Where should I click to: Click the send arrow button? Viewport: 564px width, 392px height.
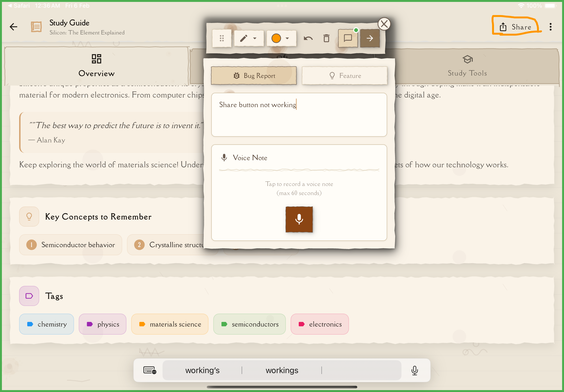[x=370, y=38]
